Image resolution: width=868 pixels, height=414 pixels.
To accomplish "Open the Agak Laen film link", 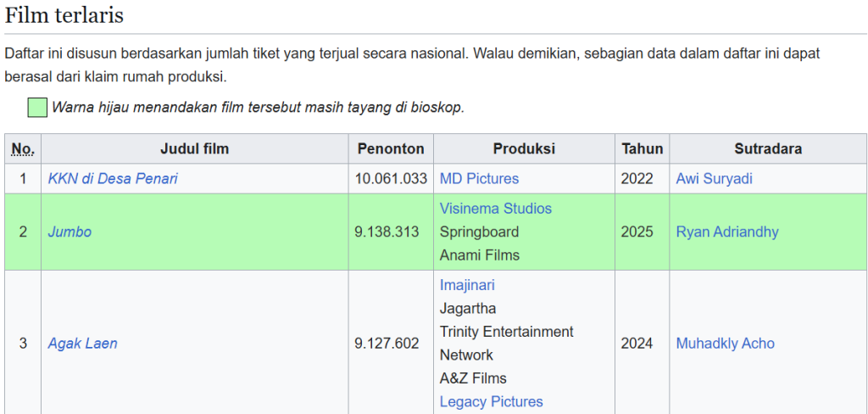I will [82, 343].
